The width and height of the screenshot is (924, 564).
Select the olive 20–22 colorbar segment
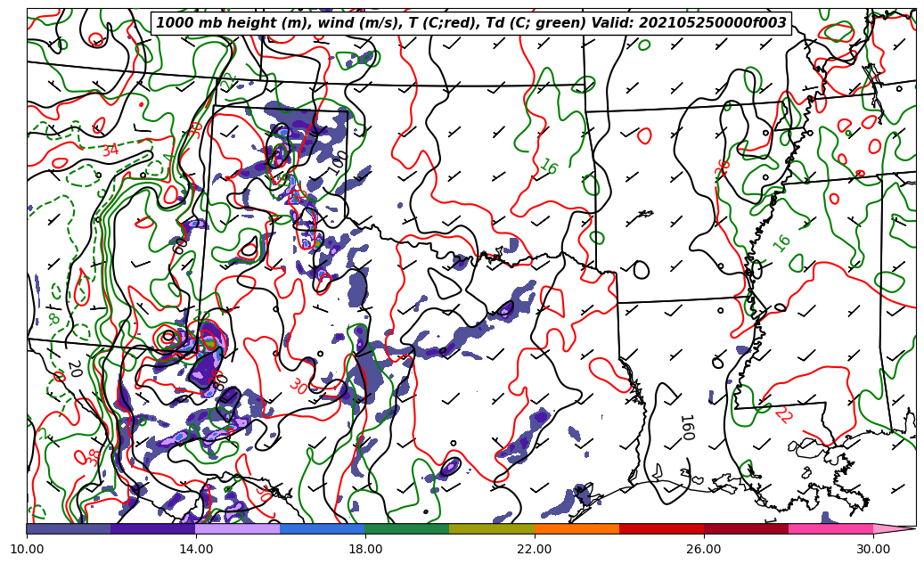coord(491,528)
